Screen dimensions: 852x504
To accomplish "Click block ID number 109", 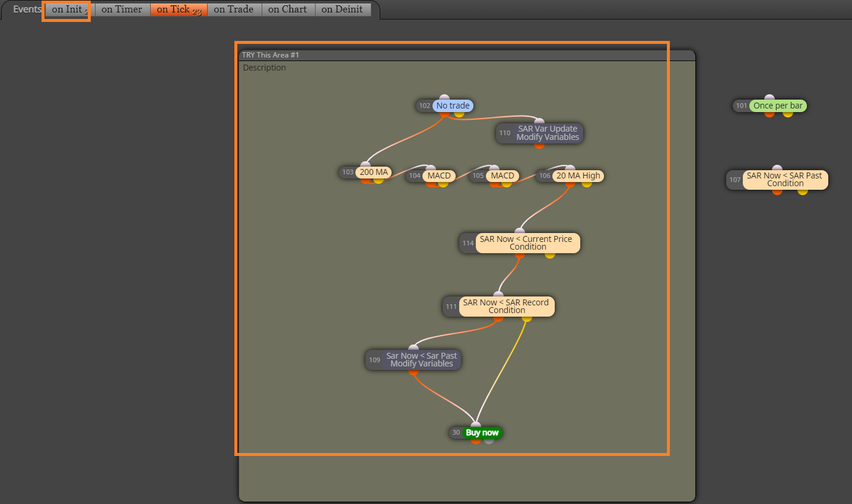I will pyautogui.click(x=375, y=360).
